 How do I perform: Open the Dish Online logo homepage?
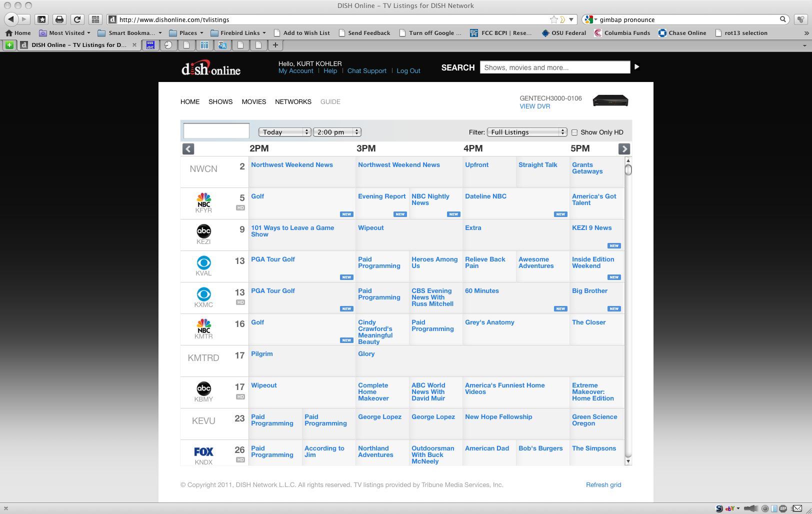pyautogui.click(x=210, y=68)
